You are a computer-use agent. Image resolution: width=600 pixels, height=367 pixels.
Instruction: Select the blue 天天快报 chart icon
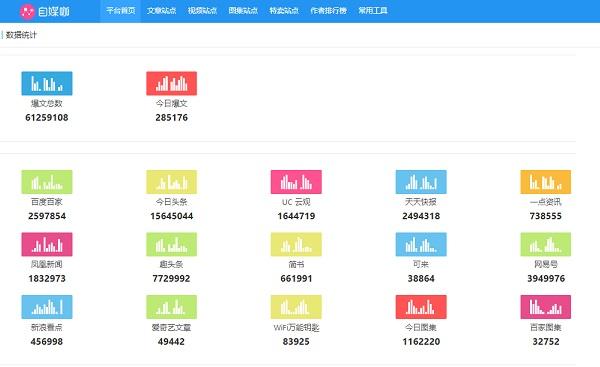click(421, 182)
